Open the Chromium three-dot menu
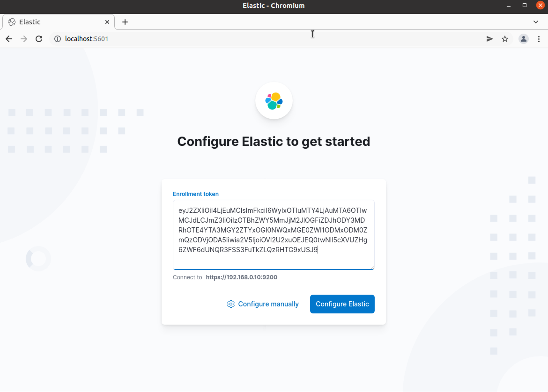 tap(539, 39)
